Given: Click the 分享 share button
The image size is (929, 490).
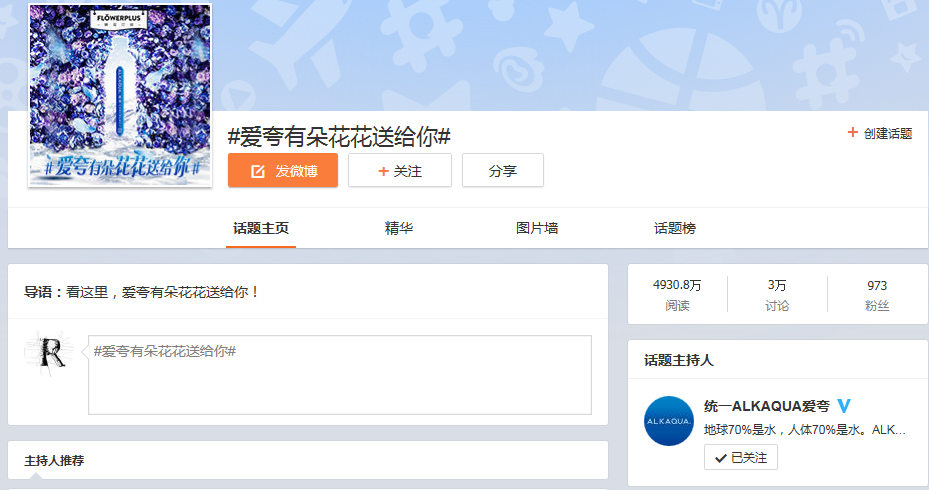Looking at the screenshot, I should pos(502,171).
